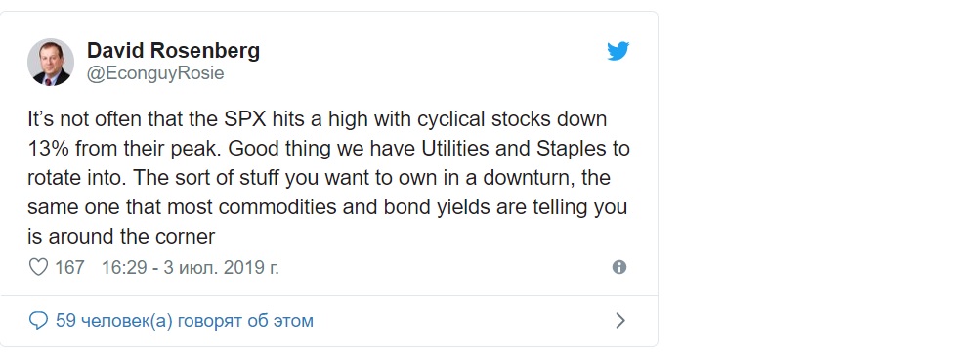The image size is (980, 358).
Task: Open tweet info via the circled i icon
Action: pos(619,267)
